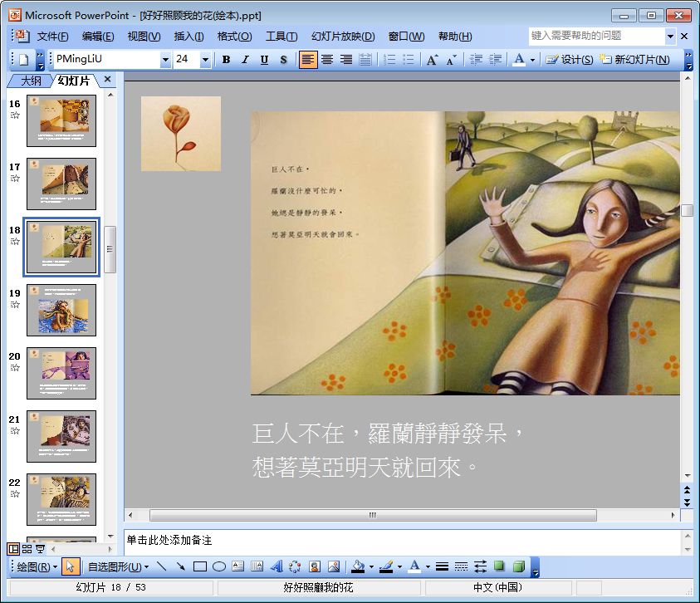700x603 pixels.
Task: Select the Line drawing tool
Action: point(162,566)
